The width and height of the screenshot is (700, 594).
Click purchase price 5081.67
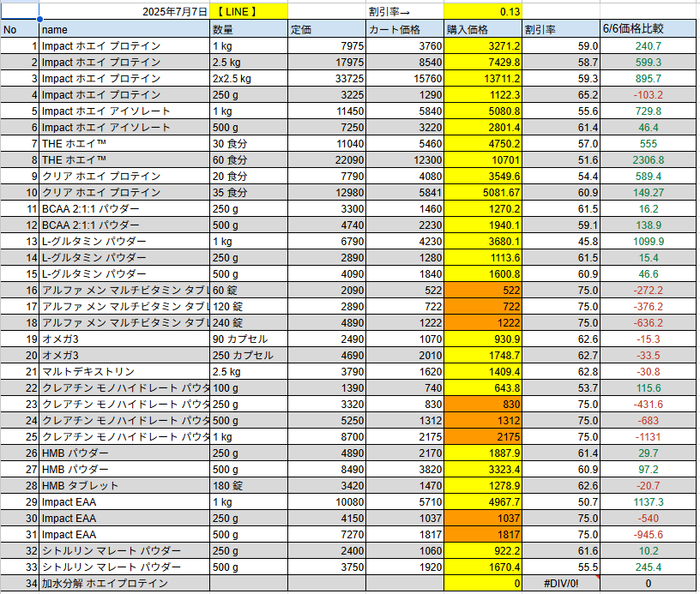pyautogui.click(x=483, y=193)
